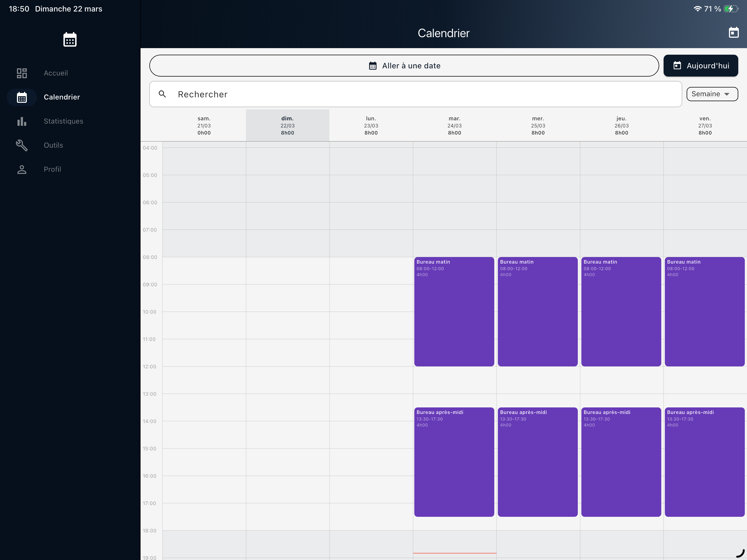Click the Profil person icon

click(x=22, y=169)
